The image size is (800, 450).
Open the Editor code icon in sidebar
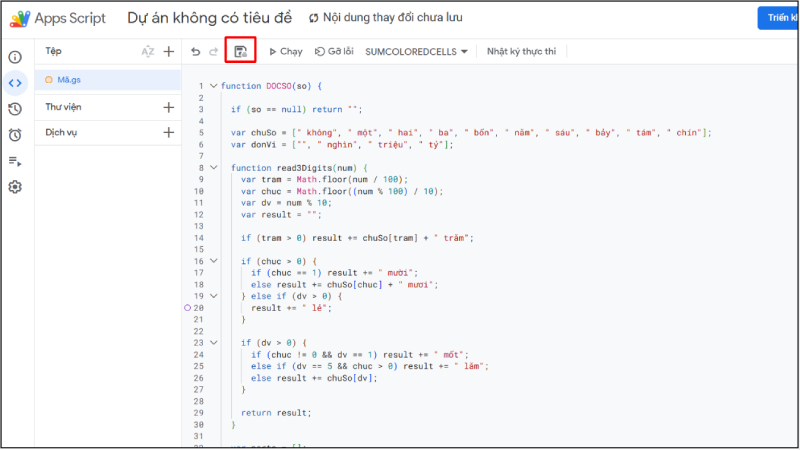coord(15,83)
